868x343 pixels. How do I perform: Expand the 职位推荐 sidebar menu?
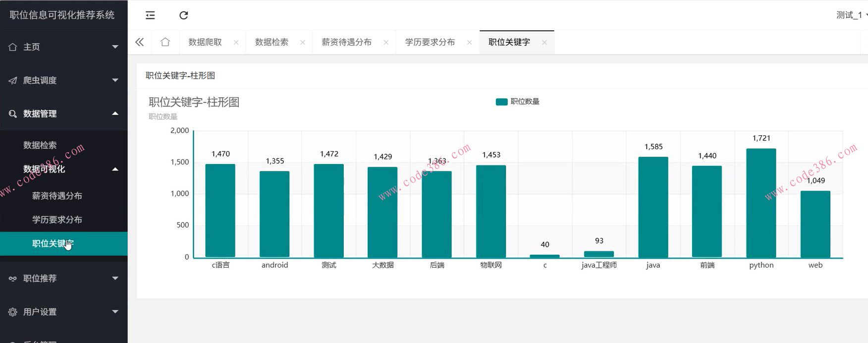(x=63, y=279)
